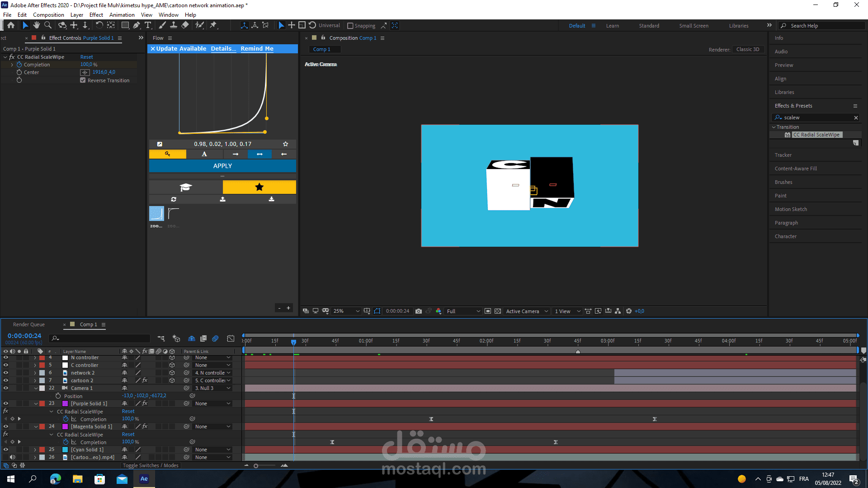Click Remind Me link
The image size is (868, 488).
[257, 48]
